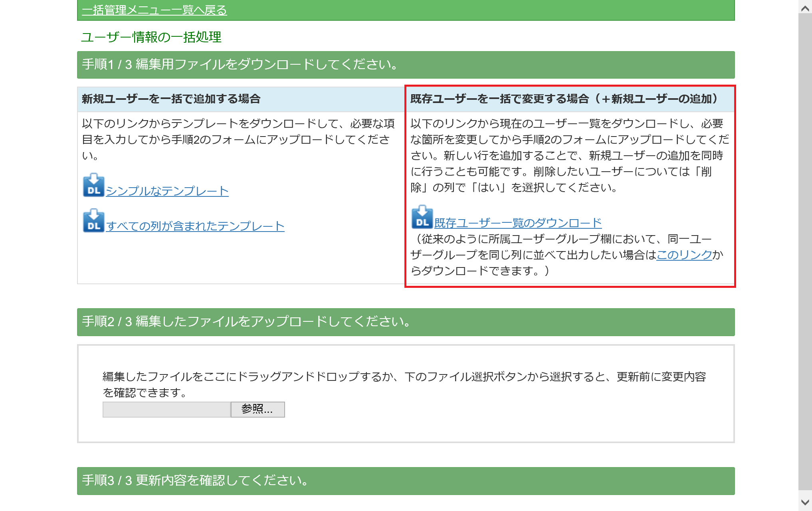Screen dimensions: 812x511
Task: Open 一括管理メニュー一覧へ戻る link
Action: pyautogui.click(x=154, y=10)
